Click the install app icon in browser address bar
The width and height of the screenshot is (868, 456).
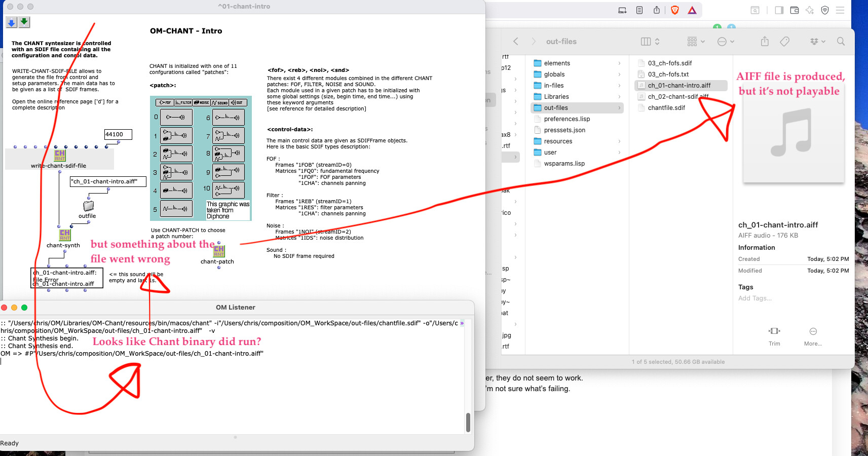pos(623,10)
